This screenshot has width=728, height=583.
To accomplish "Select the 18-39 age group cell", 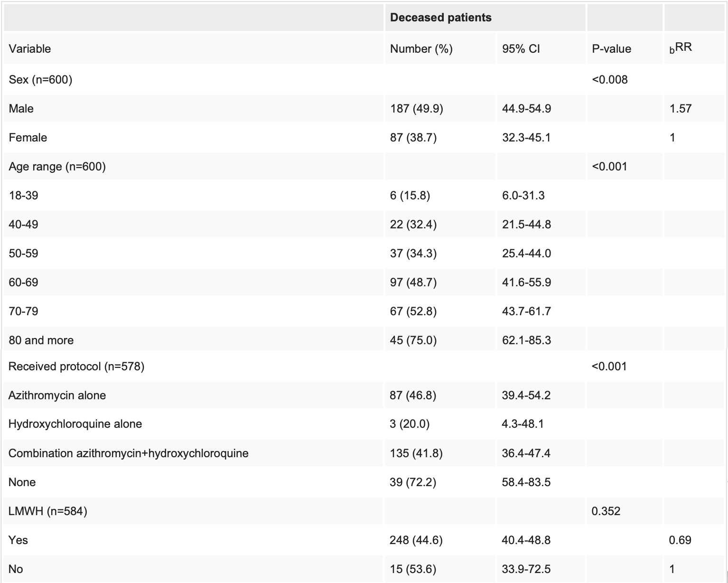I will (x=23, y=195).
